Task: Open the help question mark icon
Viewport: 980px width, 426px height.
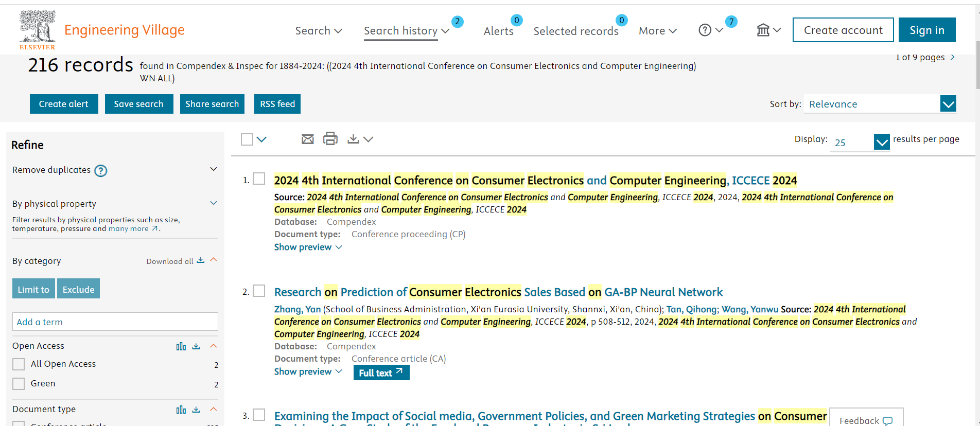Action: coord(705,30)
